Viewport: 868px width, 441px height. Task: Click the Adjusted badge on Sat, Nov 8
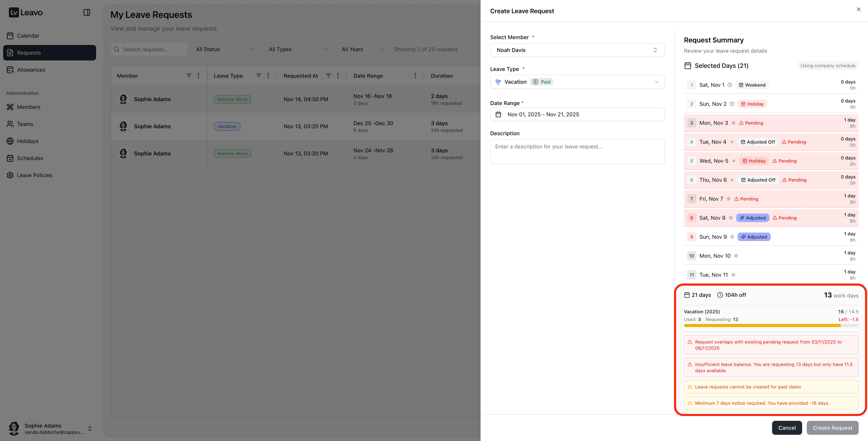(x=752, y=218)
